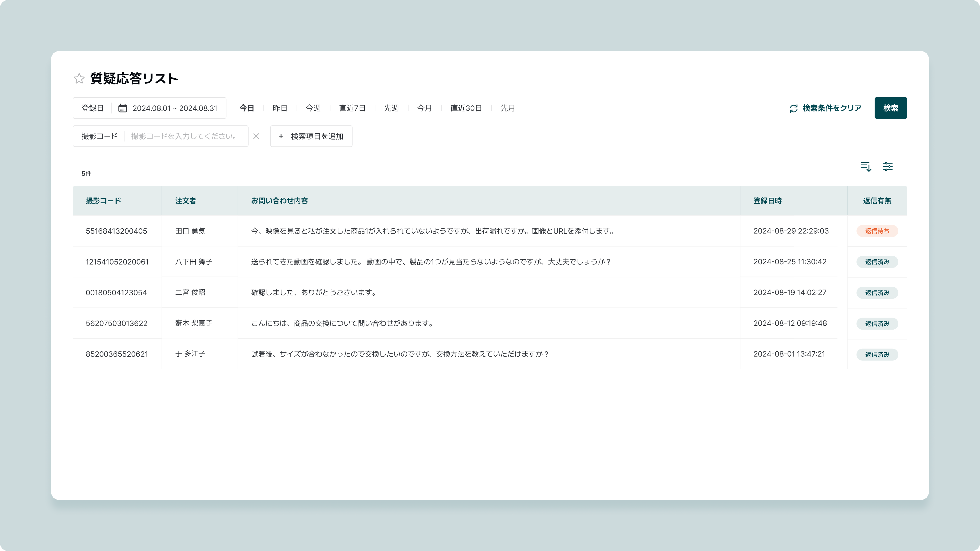Image resolution: width=980 pixels, height=551 pixels.
Task: Select the 今月 date filter
Action: pos(425,108)
